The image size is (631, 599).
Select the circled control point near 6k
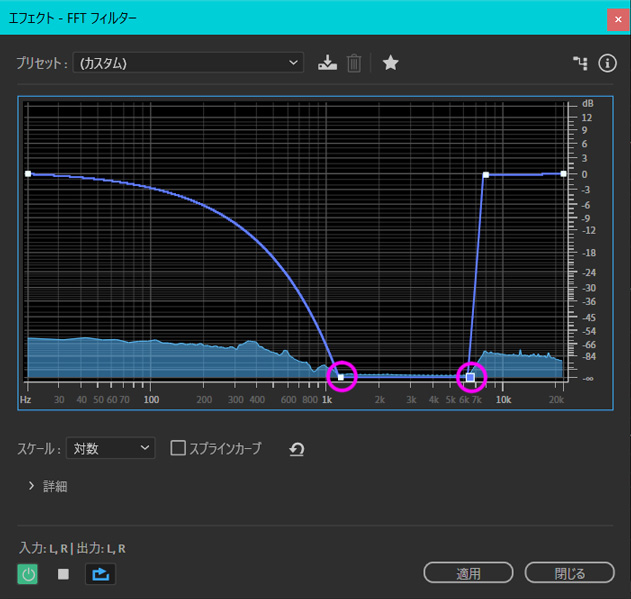point(471,377)
